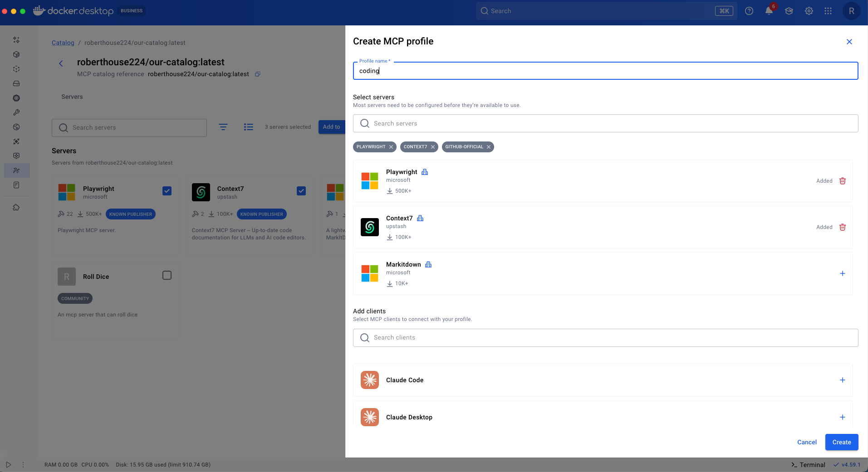
Task: Click the Context7 organization badge icon
Action: pos(420,218)
